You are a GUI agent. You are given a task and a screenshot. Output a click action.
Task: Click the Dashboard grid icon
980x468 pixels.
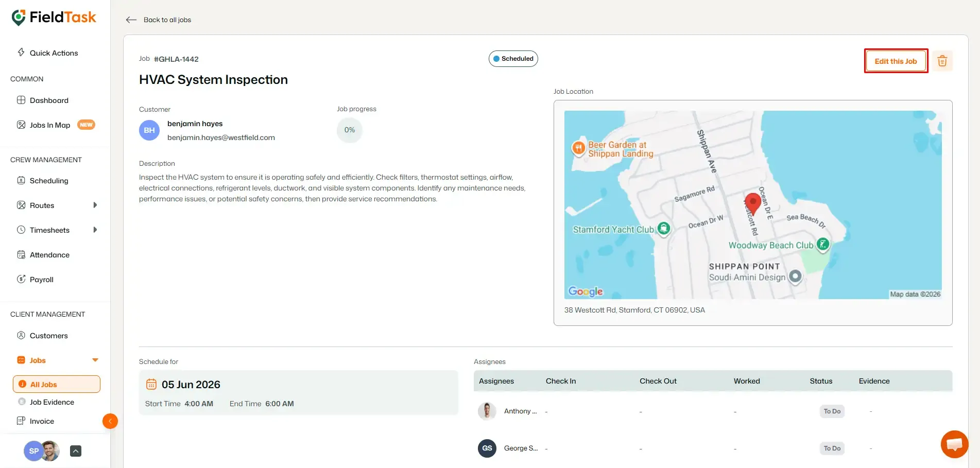point(21,100)
